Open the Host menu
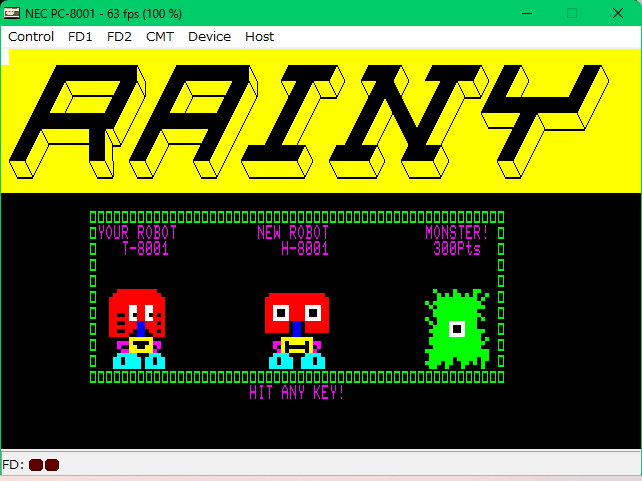Viewport: 642px width, 481px height. 259,36
